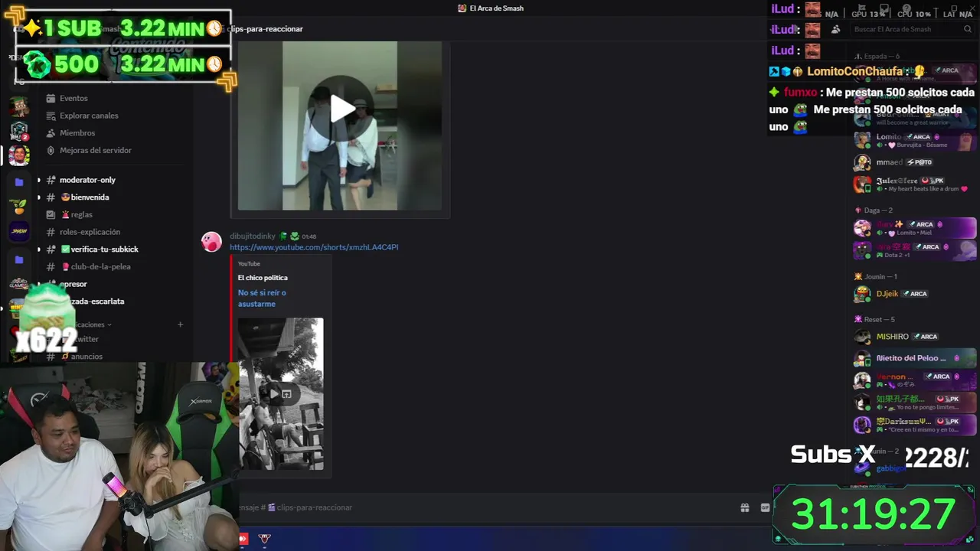This screenshot has height=551, width=980.
Task: Open the orange fruit server icon
Action: [x=19, y=207]
